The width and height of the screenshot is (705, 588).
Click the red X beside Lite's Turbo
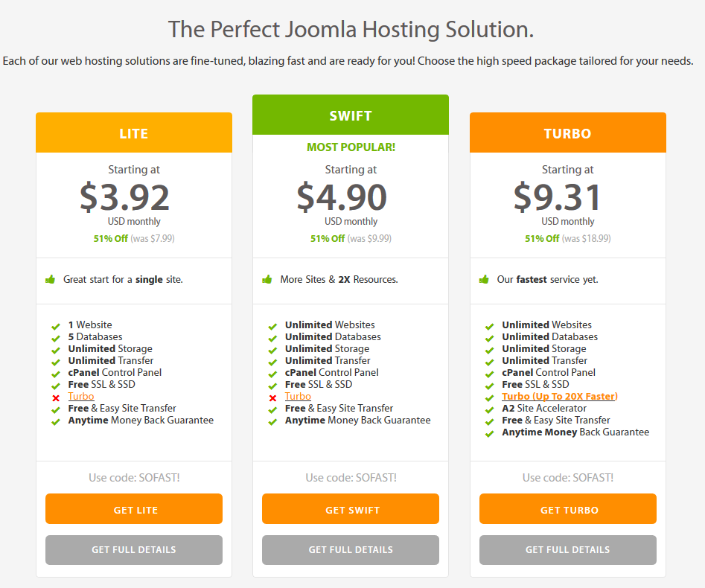click(56, 398)
